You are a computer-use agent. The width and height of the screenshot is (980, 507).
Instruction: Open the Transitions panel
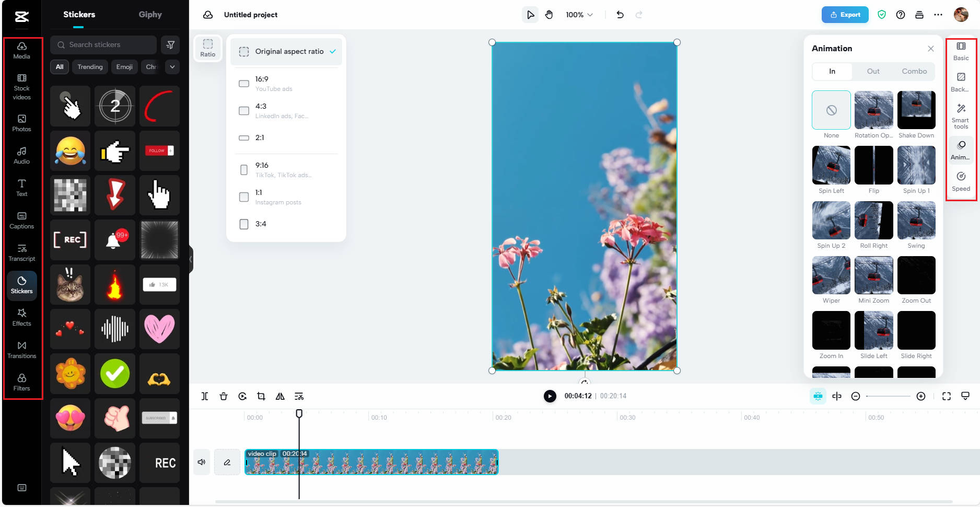[21, 349]
